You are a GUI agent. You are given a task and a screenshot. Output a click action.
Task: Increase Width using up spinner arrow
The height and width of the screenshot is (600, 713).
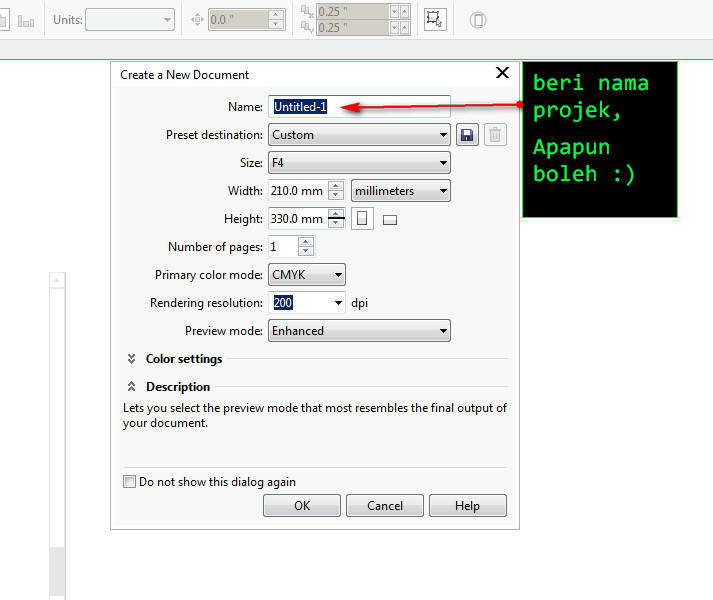(336, 186)
